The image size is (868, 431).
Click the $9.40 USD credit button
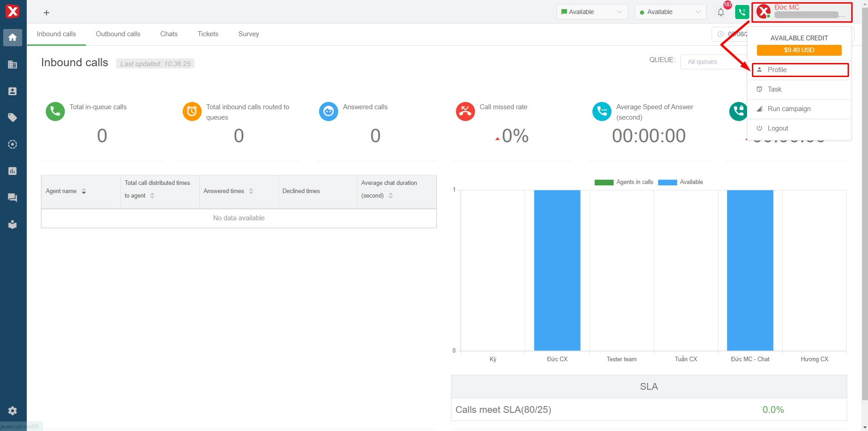pos(799,50)
